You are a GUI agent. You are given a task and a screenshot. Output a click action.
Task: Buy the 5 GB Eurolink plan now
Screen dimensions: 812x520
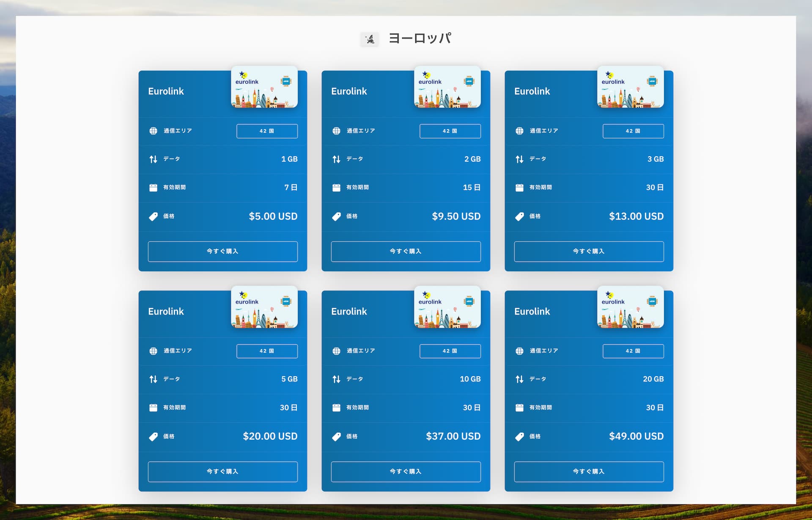[222, 472]
